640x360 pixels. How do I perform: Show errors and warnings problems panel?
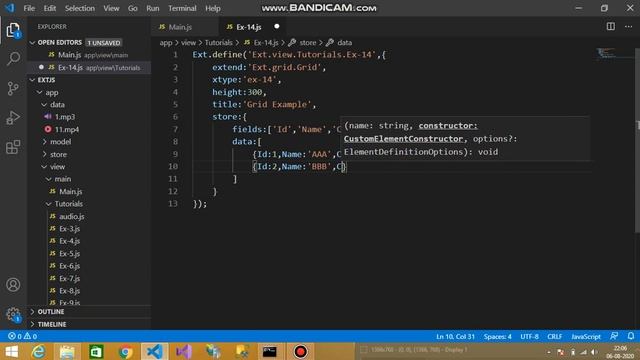click(x=22, y=336)
